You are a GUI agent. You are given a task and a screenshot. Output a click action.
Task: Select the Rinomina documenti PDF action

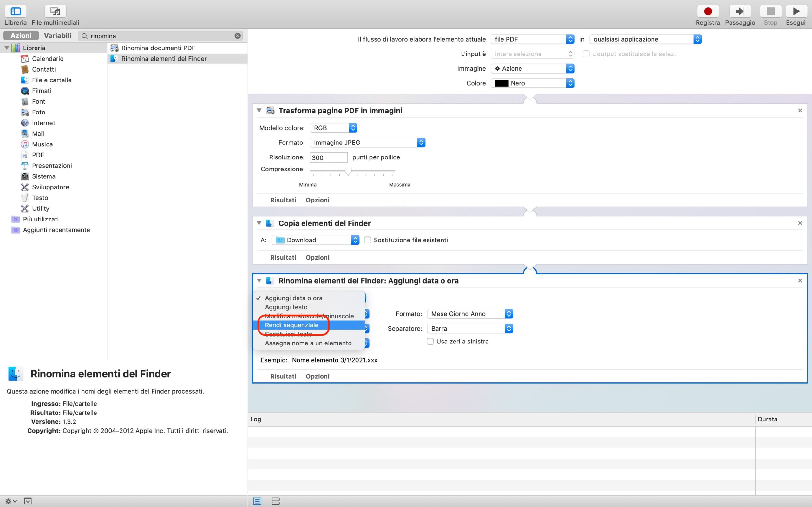pos(158,48)
